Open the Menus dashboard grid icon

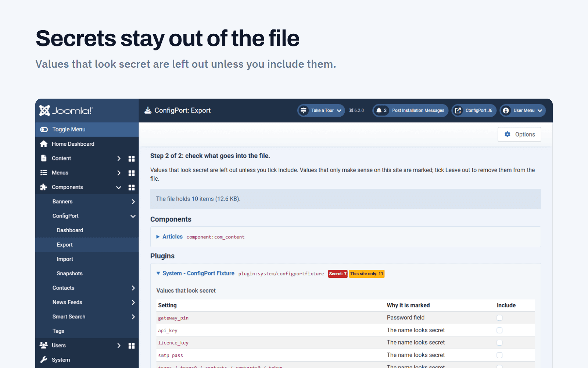[x=132, y=173]
